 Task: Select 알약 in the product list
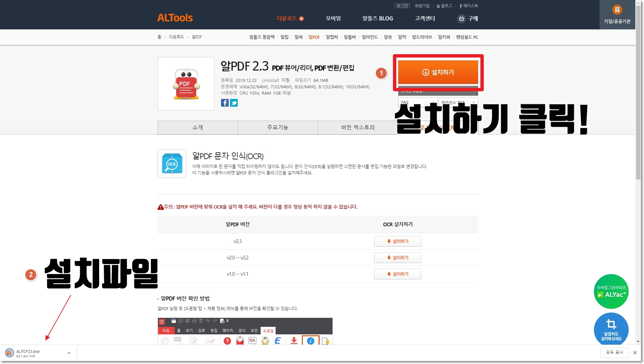pyautogui.click(x=402, y=37)
